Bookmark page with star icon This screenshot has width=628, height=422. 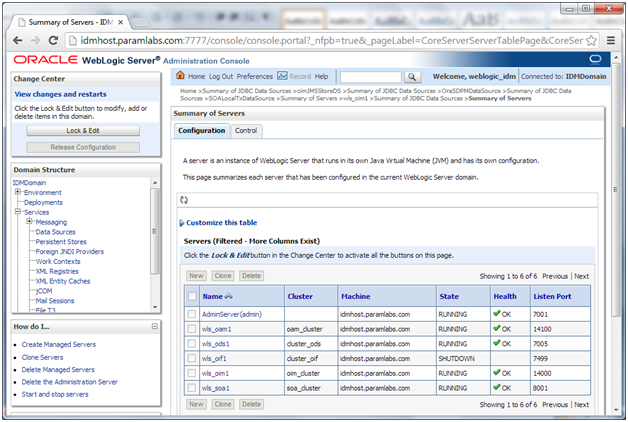click(x=591, y=40)
